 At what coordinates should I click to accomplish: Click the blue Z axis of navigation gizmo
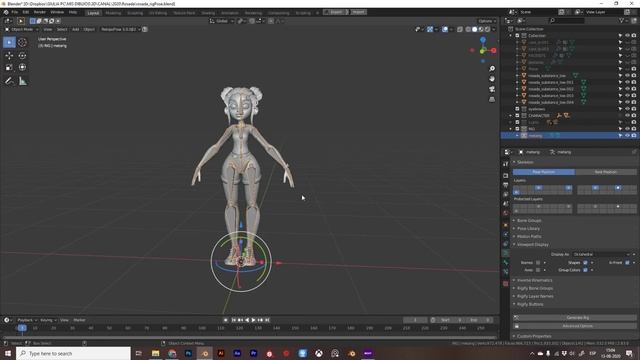(483, 40)
